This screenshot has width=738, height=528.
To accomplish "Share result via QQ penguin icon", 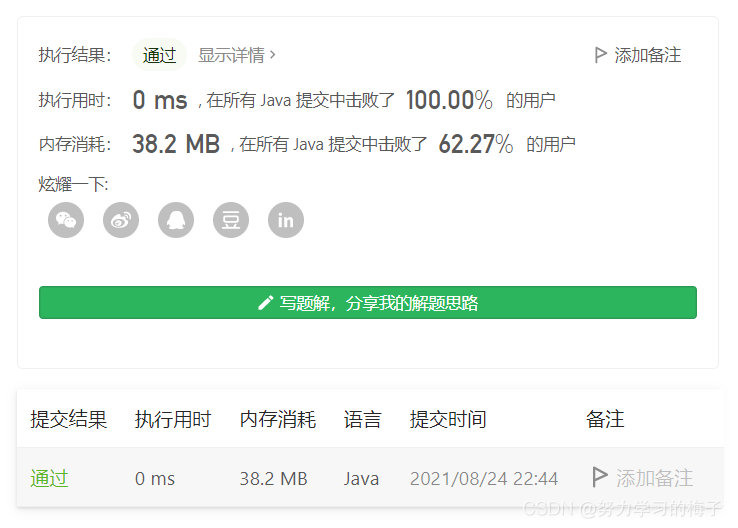I will pyautogui.click(x=176, y=220).
